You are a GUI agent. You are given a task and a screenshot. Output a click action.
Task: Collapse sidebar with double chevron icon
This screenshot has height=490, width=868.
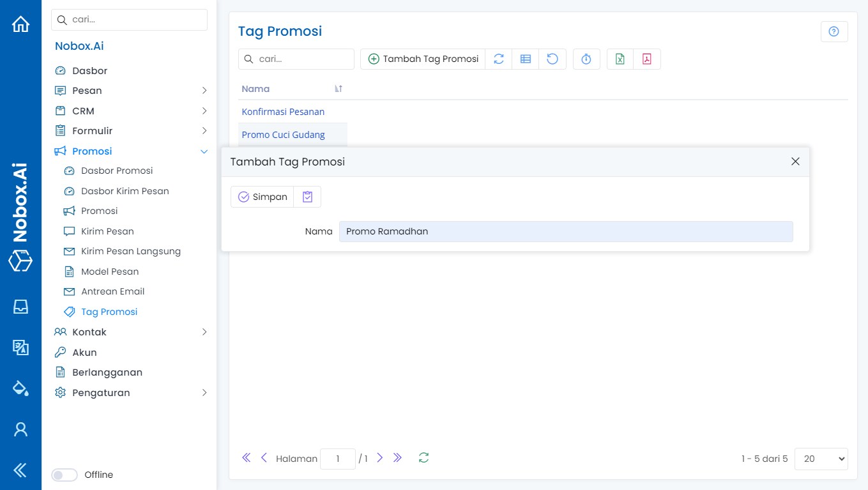coord(20,471)
